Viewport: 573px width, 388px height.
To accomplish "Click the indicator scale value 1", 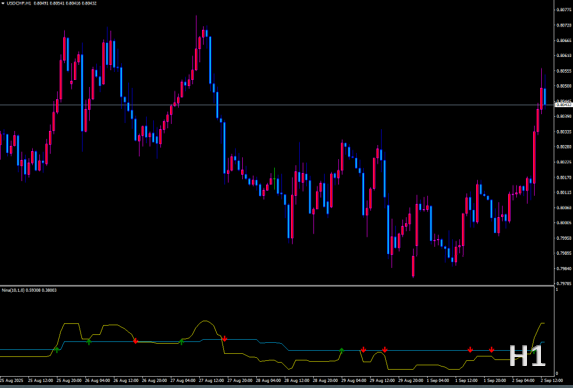I will click(x=557, y=289).
